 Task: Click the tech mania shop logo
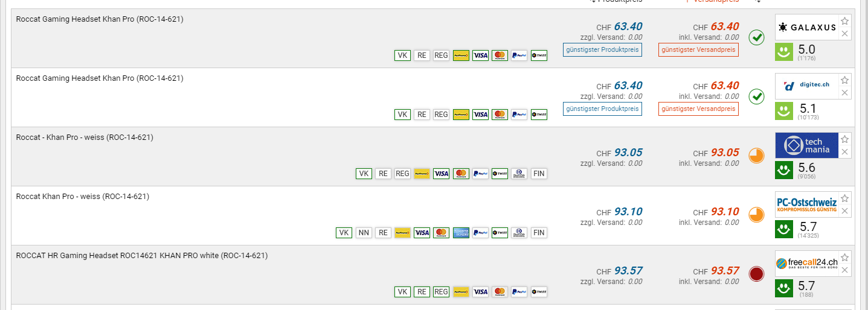[806, 145]
